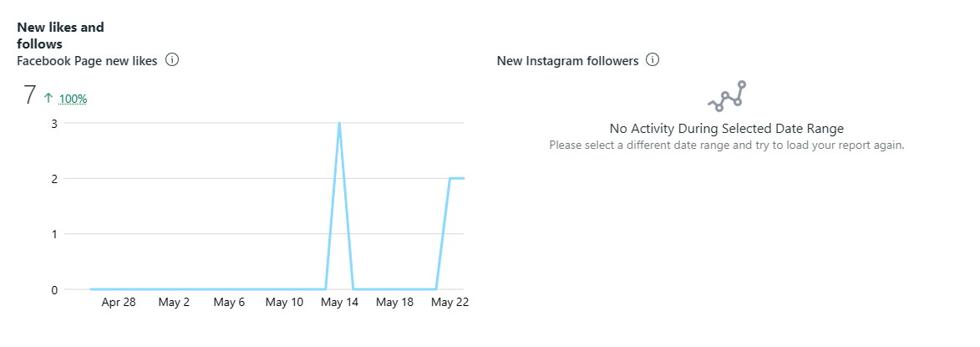
Task: Click the Facebook Page new likes label
Action: point(87,61)
